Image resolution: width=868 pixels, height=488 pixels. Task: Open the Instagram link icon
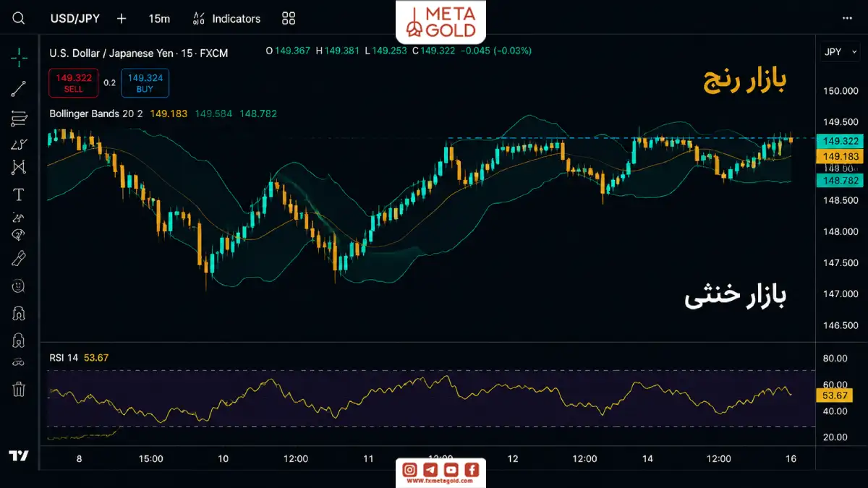click(x=409, y=470)
